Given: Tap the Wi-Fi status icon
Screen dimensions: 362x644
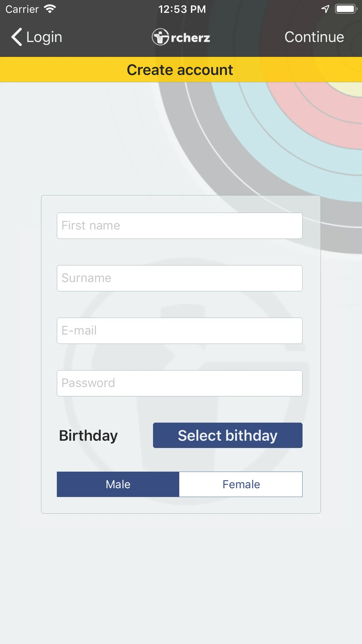Looking at the screenshot, I should (x=50, y=9).
